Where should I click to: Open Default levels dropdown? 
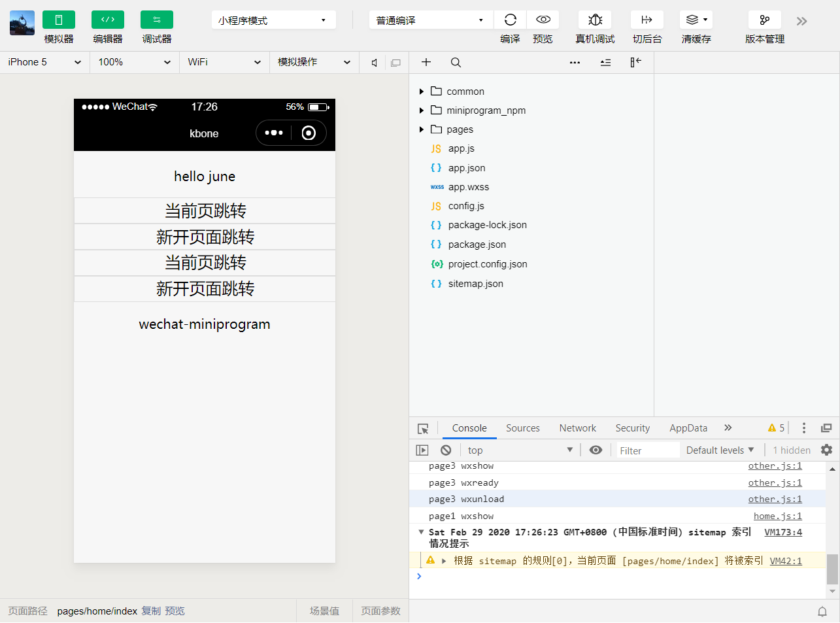tap(720, 450)
